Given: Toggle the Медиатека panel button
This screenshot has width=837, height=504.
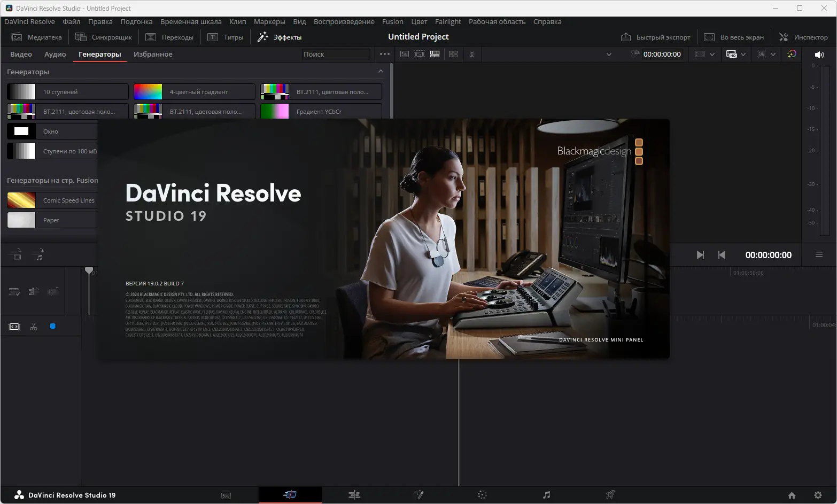Looking at the screenshot, I should tap(37, 37).
